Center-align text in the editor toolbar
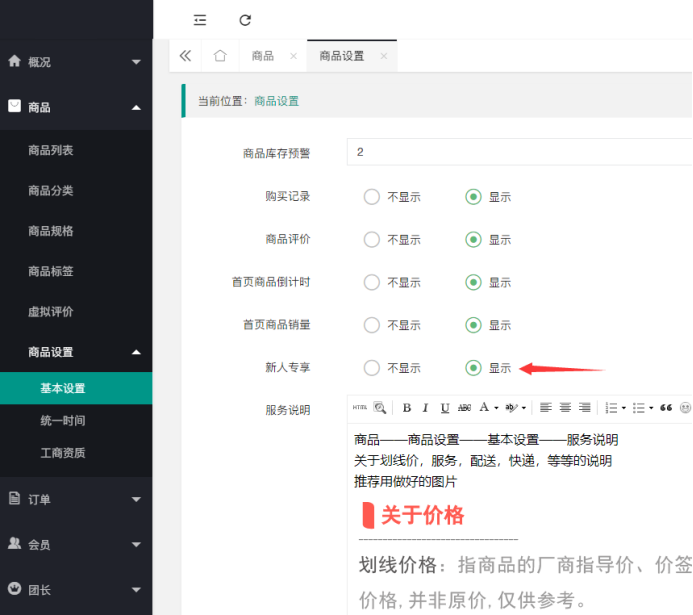This screenshot has height=615, width=693. 565,408
